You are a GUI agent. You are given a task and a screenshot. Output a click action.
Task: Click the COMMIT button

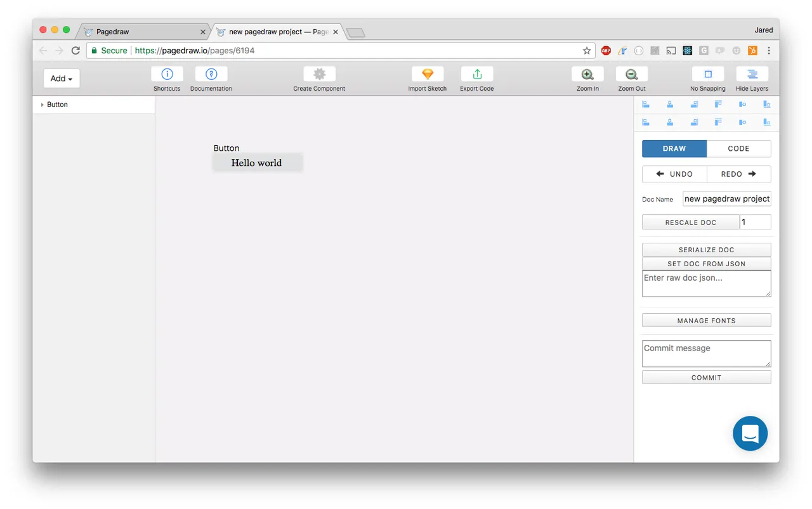[707, 378]
